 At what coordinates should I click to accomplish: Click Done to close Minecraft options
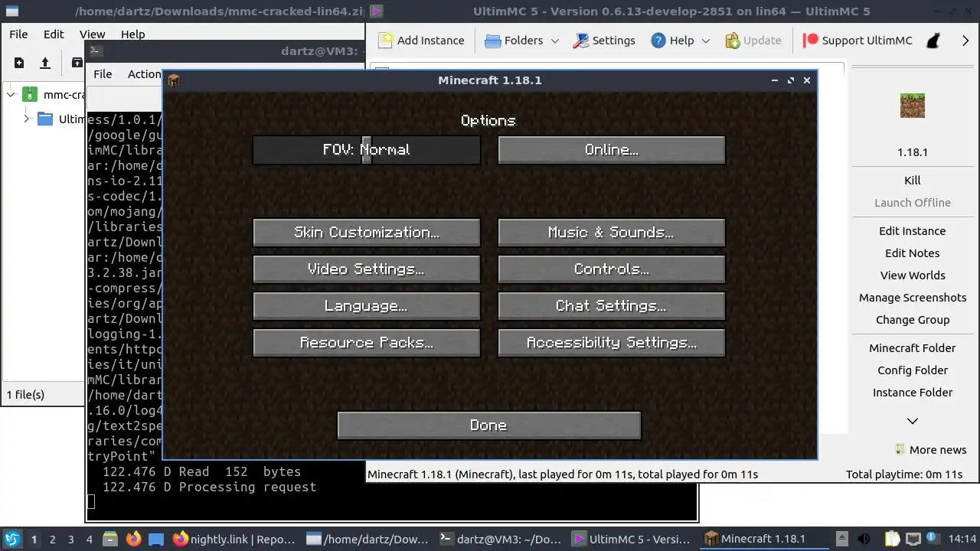point(489,425)
